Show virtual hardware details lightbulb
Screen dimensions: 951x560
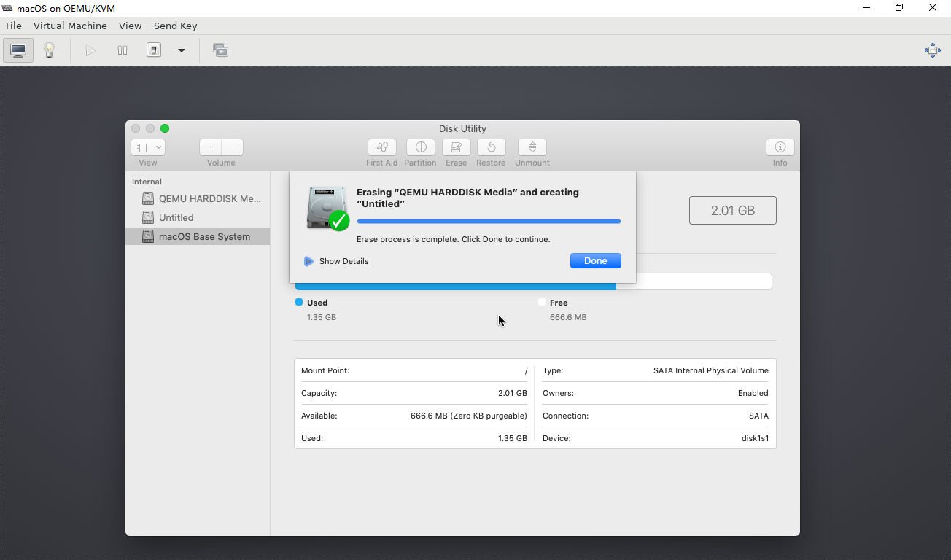pos(49,50)
